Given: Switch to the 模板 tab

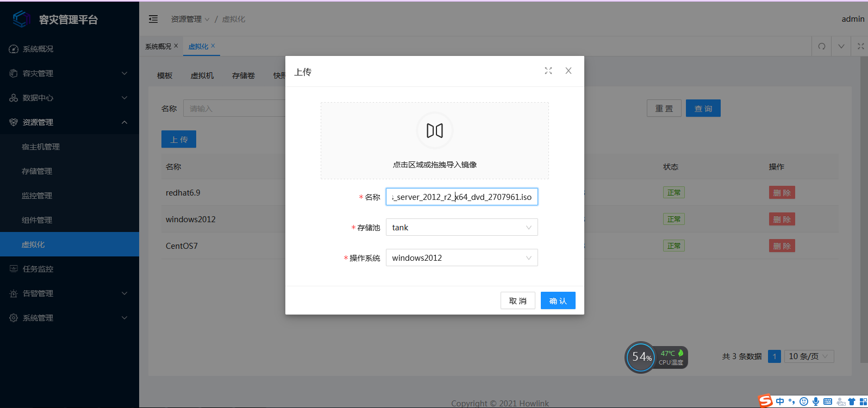Looking at the screenshot, I should tap(165, 76).
